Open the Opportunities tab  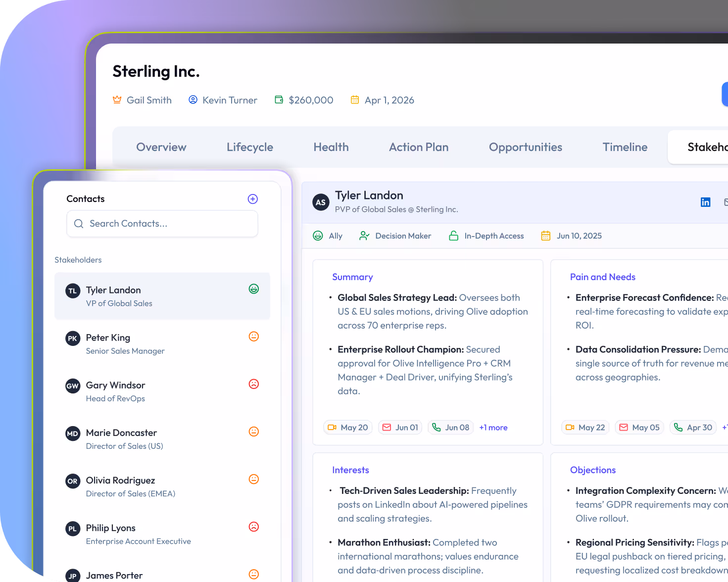click(x=526, y=147)
